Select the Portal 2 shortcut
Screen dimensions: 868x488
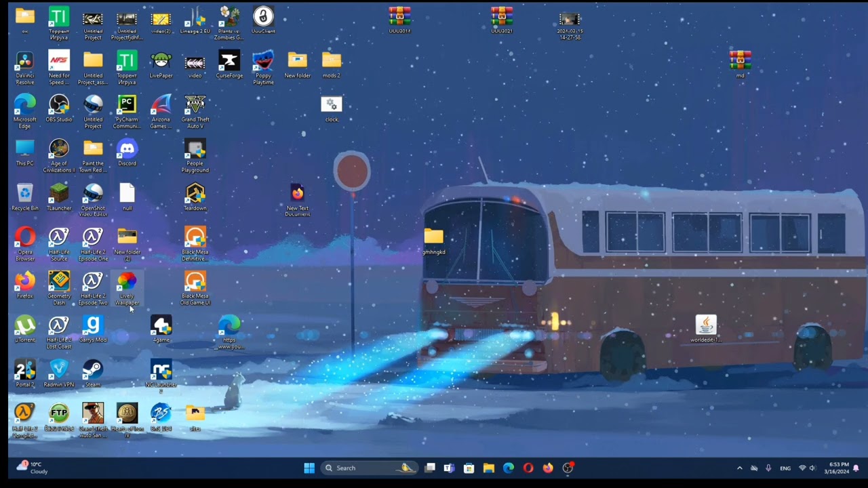(24, 374)
